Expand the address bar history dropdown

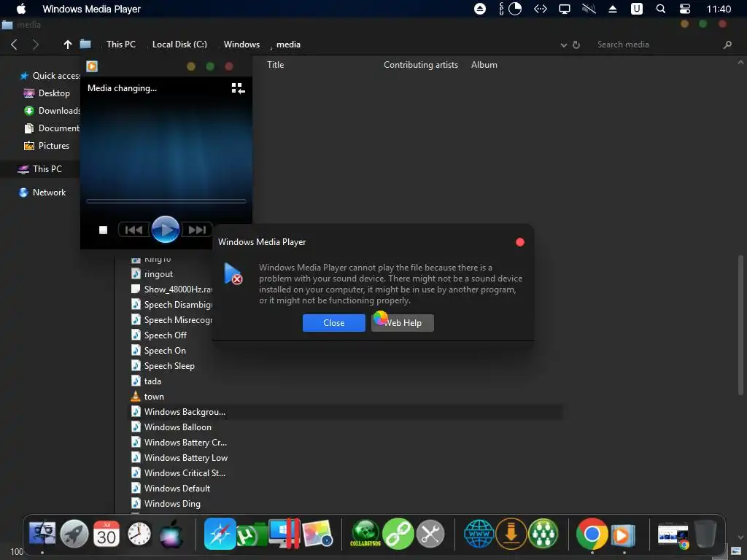point(564,44)
